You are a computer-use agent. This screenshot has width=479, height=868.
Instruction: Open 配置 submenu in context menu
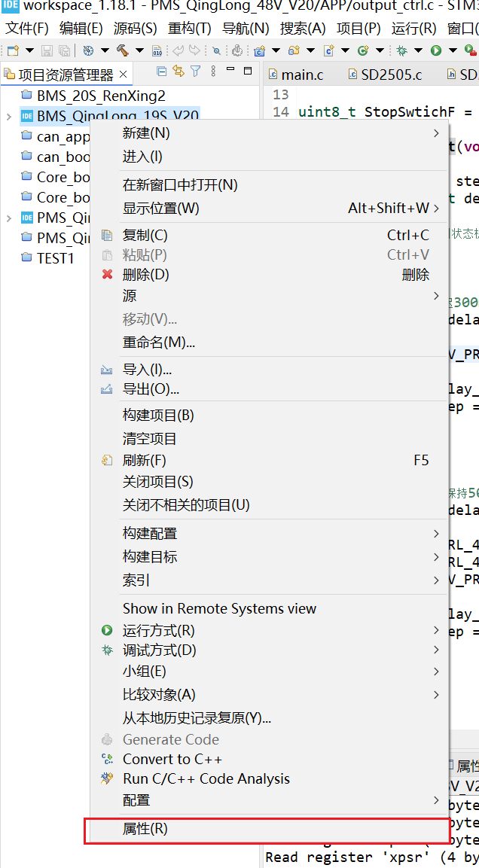pyautogui.click(x=269, y=800)
